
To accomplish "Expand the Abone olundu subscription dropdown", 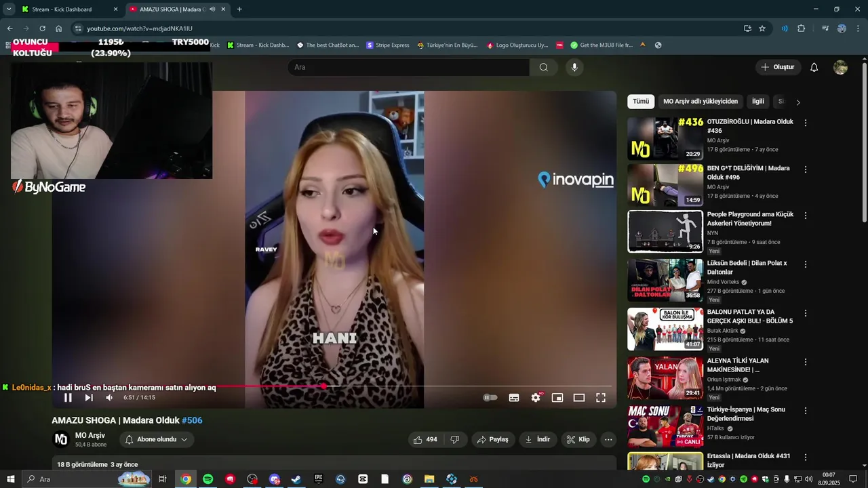I will click(157, 439).
